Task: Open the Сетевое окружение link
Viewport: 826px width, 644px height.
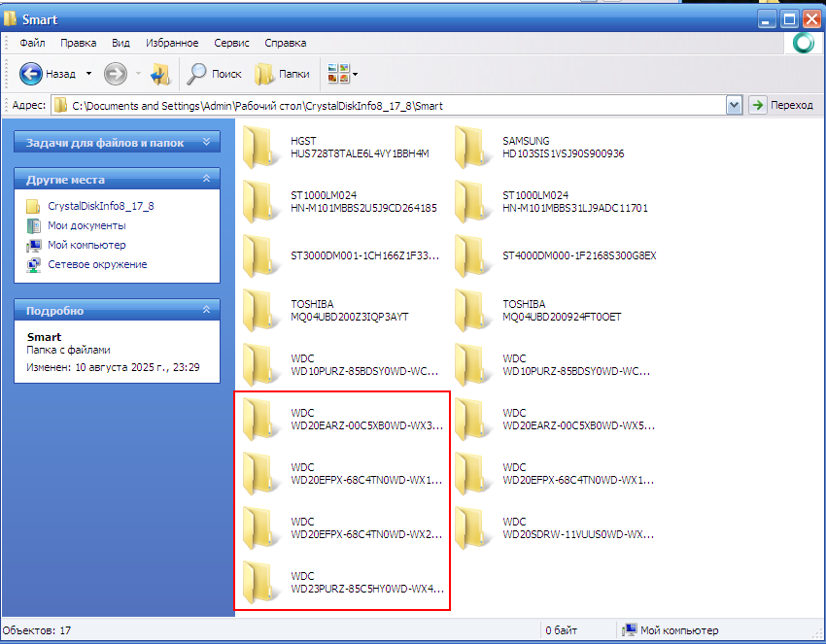Action: point(97,264)
